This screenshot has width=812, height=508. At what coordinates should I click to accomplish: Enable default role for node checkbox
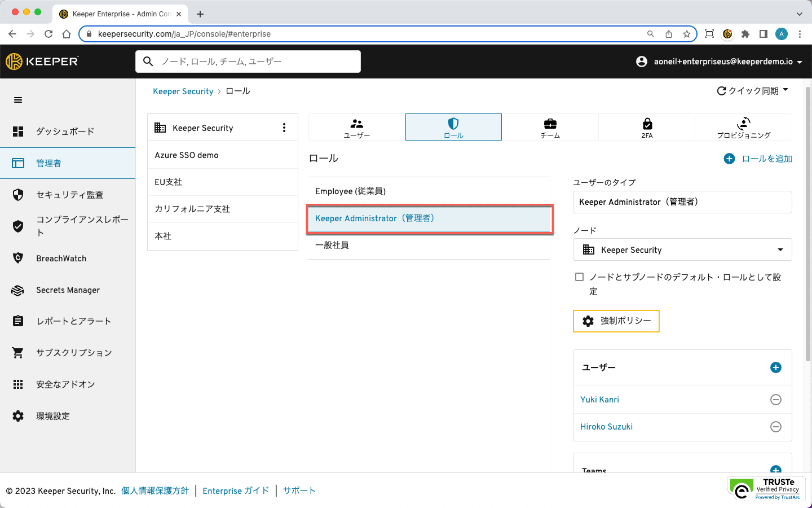[x=579, y=277]
